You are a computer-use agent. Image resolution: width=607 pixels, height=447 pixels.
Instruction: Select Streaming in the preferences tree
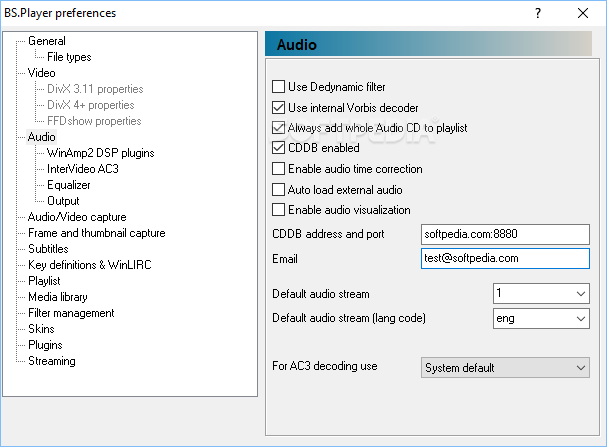pyautogui.click(x=52, y=361)
